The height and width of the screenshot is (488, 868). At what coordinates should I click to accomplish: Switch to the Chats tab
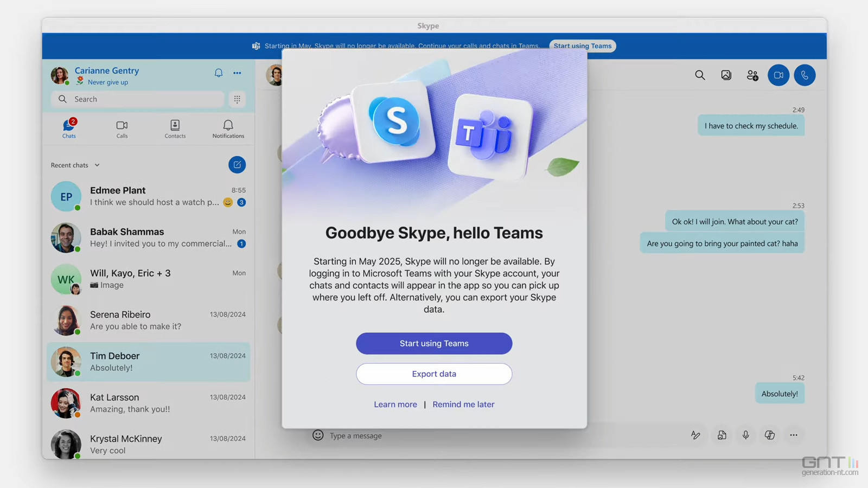pos(69,129)
